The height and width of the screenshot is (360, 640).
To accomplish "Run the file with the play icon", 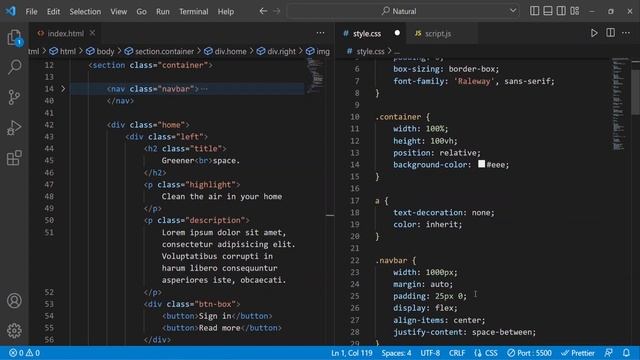I will tap(594, 33).
